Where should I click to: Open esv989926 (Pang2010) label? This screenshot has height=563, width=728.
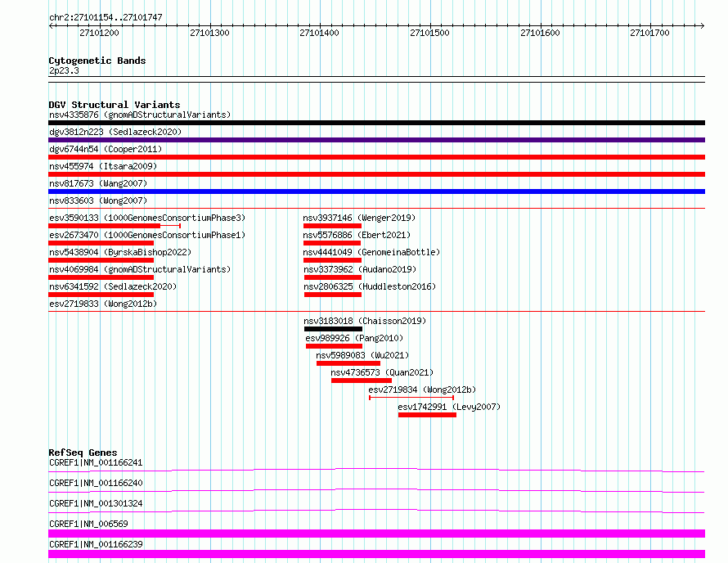pos(354,338)
